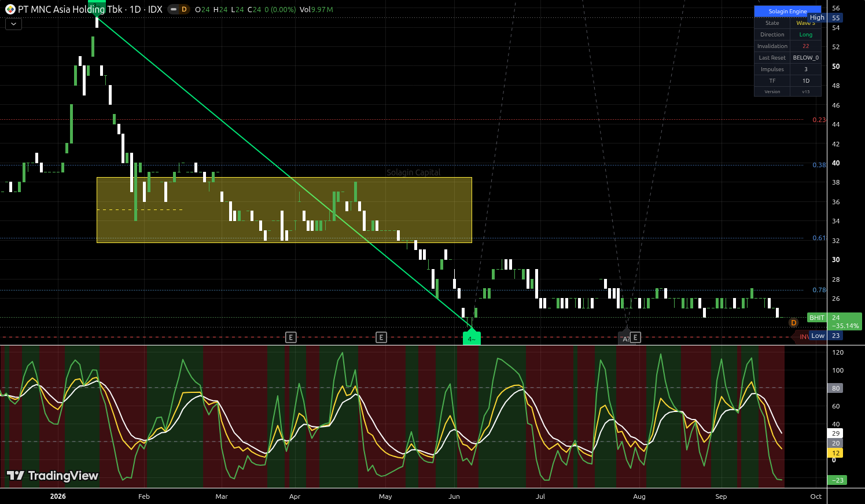Click the oscillator value label 29
This screenshot has width=865, height=504.
(x=835, y=433)
